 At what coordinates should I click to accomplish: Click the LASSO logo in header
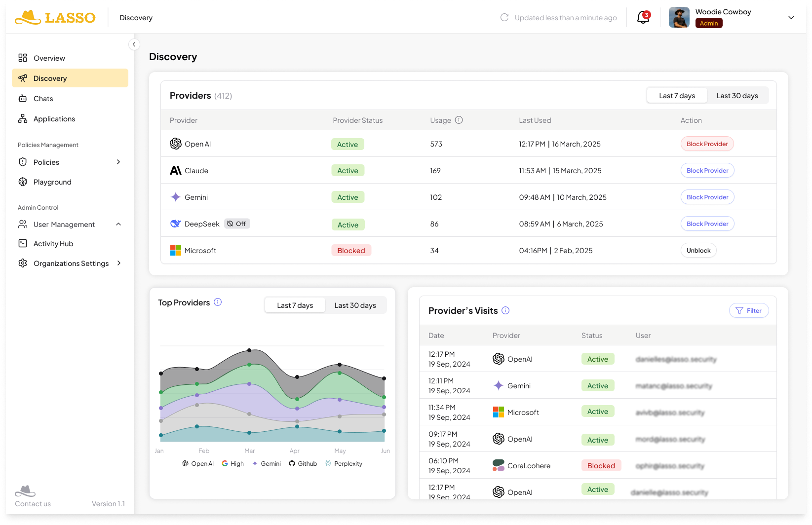(55, 18)
